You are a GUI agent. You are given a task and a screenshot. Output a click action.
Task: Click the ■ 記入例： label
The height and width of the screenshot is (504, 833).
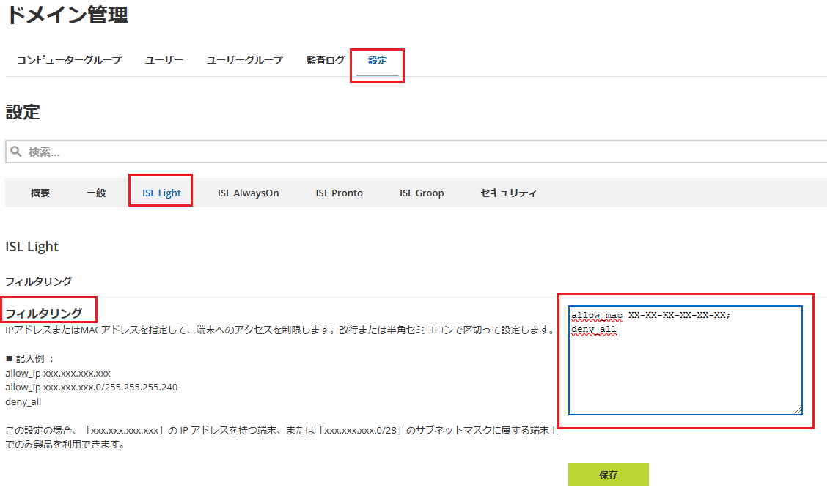coord(30,359)
